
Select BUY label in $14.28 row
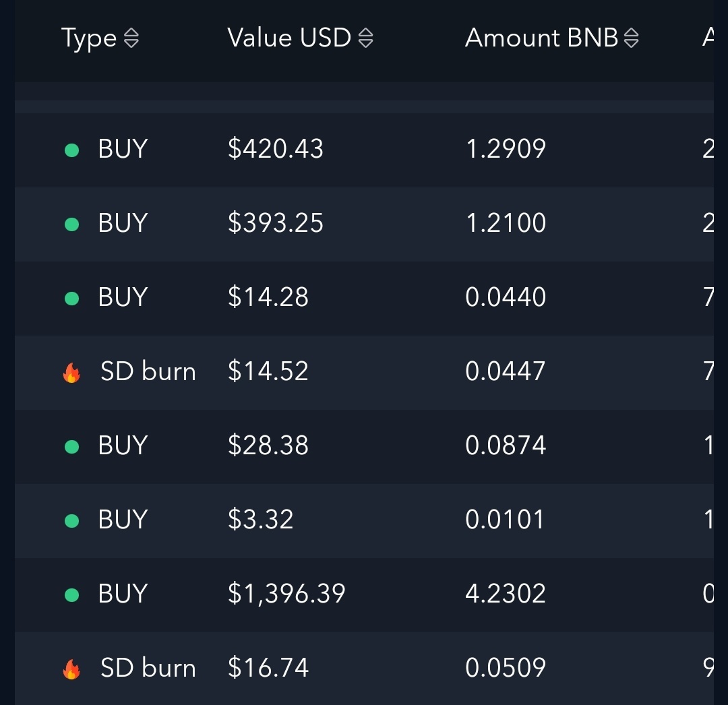(123, 297)
